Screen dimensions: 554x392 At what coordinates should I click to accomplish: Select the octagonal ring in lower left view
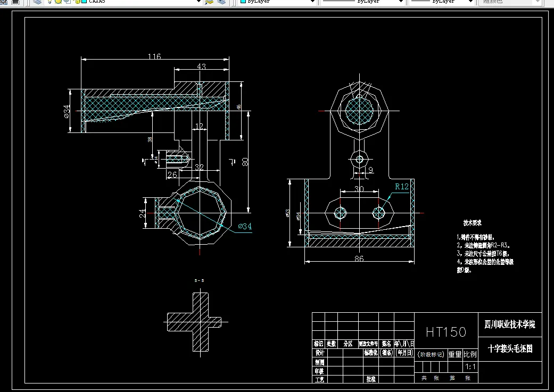200,213
